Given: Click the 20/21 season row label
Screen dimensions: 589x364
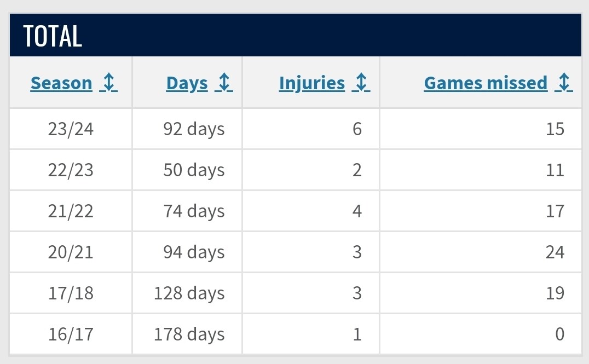Looking at the screenshot, I should tap(71, 252).
